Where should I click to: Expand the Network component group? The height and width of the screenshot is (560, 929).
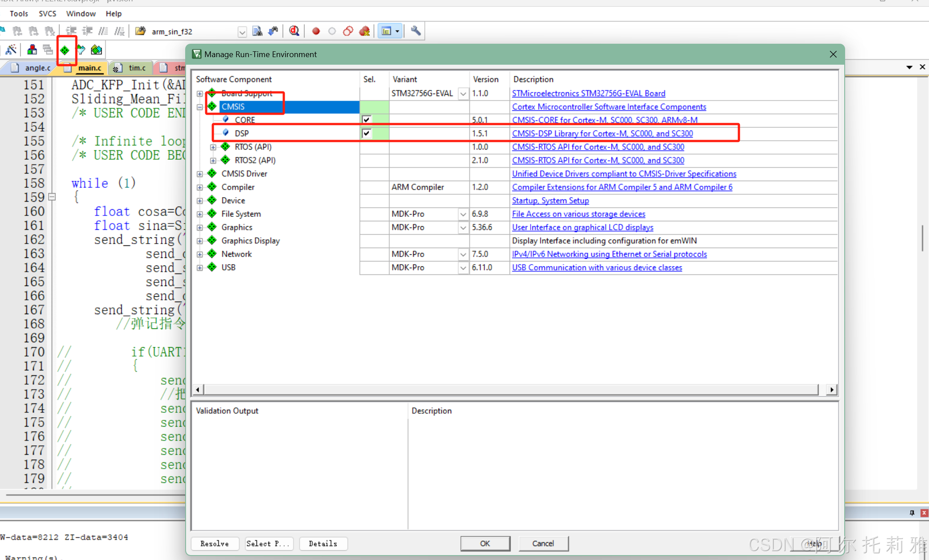click(200, 254)
